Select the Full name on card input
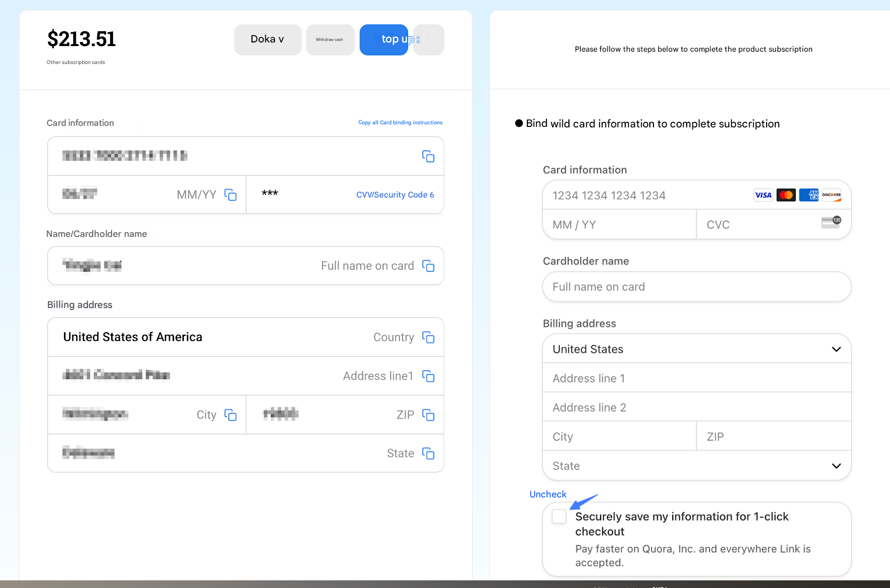This screenshot has height=588, width=890. pyautogui.click(x=696, y=287)
